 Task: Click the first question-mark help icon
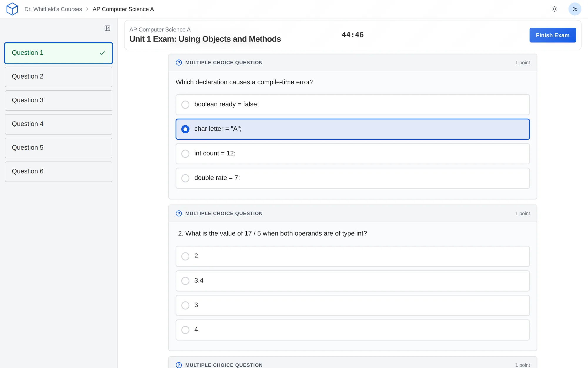(x=179, y=62)
